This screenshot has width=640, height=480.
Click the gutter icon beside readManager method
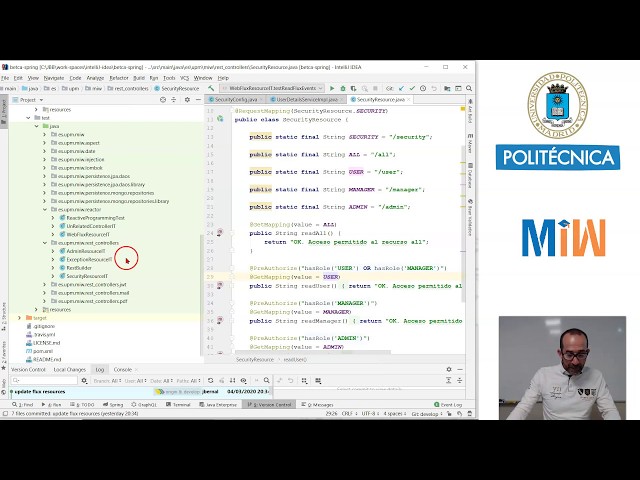220,320
